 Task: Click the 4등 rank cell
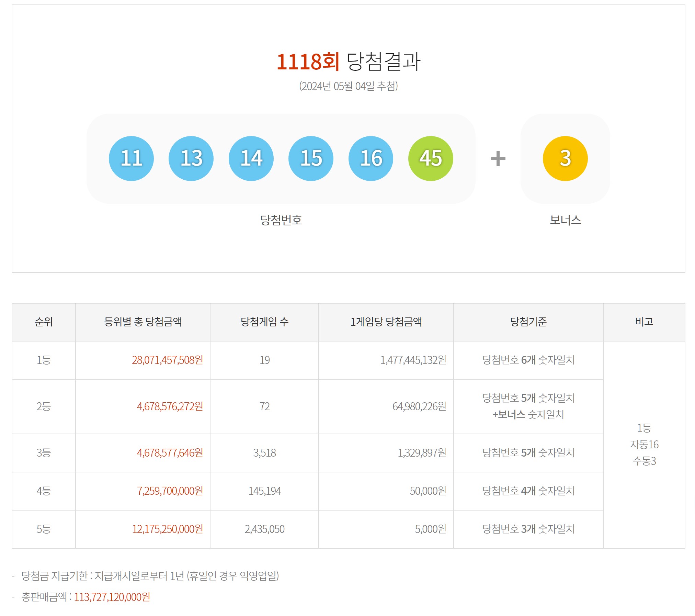coord(44,491)
